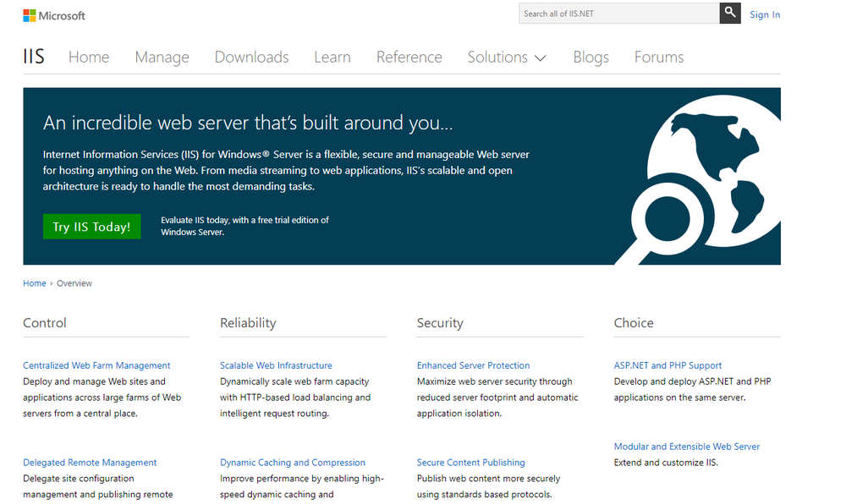This screenshot has width=846, height=504.
Task: Open the Downloads navigation item
Action: (251, 58)
